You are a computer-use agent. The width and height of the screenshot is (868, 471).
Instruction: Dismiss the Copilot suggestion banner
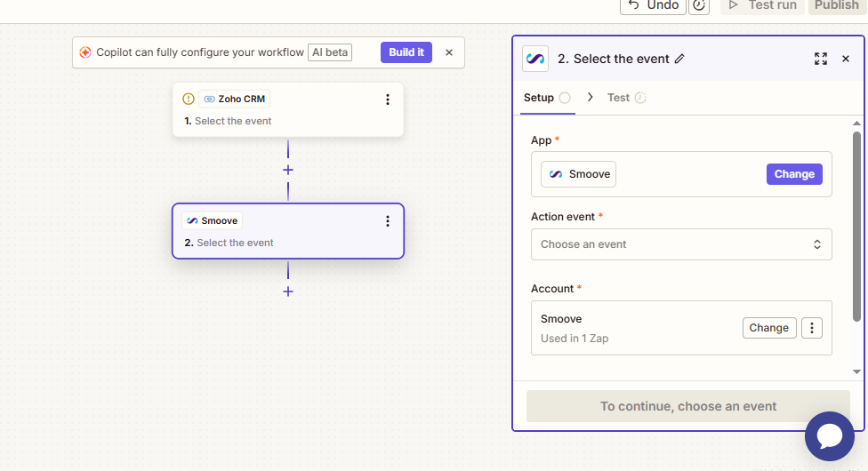[449, 52]
